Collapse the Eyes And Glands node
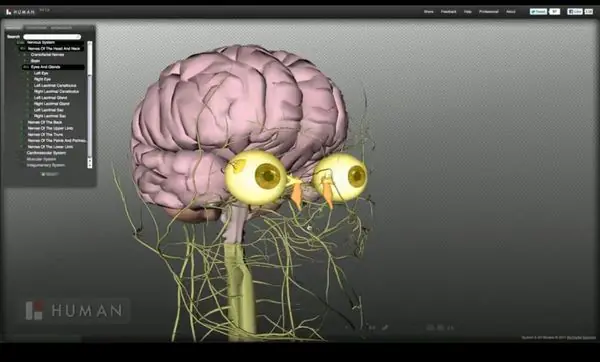Viewport: 600px width, 362px height. [x=26, y=67]
